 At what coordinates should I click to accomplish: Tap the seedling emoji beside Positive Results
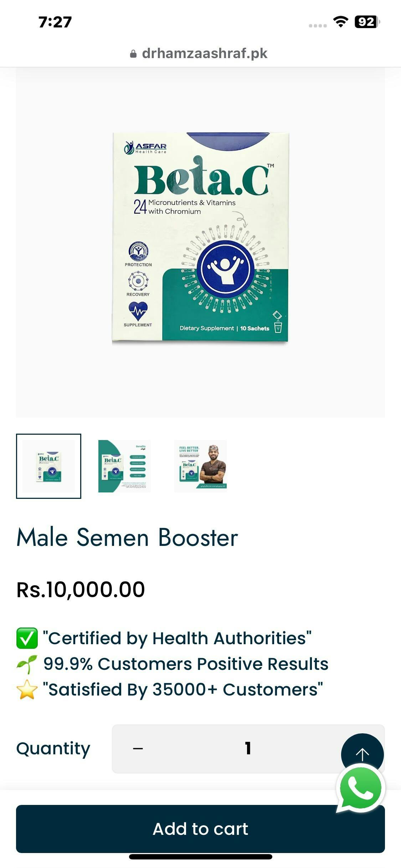click(27, 664)
